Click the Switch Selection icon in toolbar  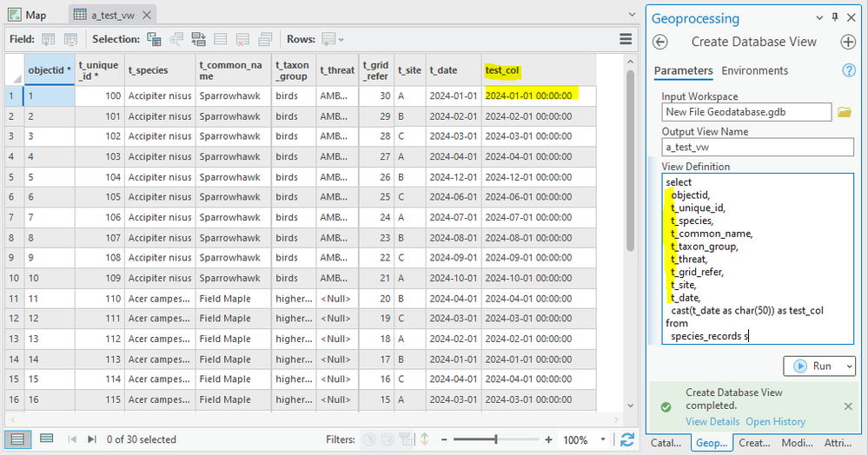pos(199,39)
